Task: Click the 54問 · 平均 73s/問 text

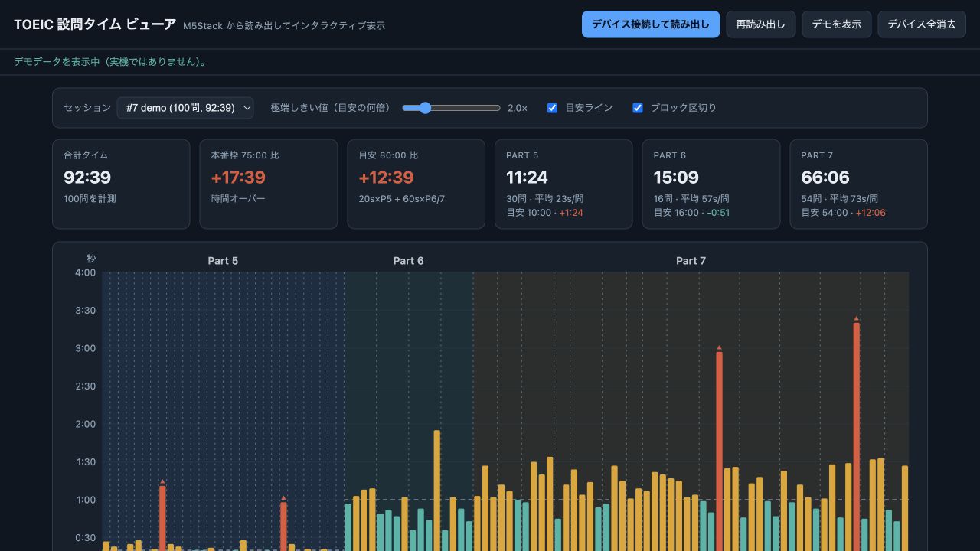Action: coord(839,198)
